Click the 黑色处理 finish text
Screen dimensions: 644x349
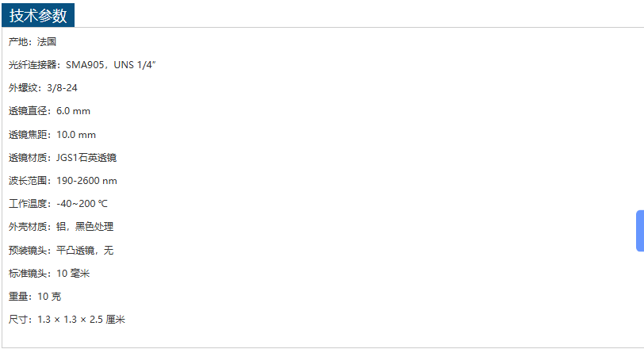(94, 227)
